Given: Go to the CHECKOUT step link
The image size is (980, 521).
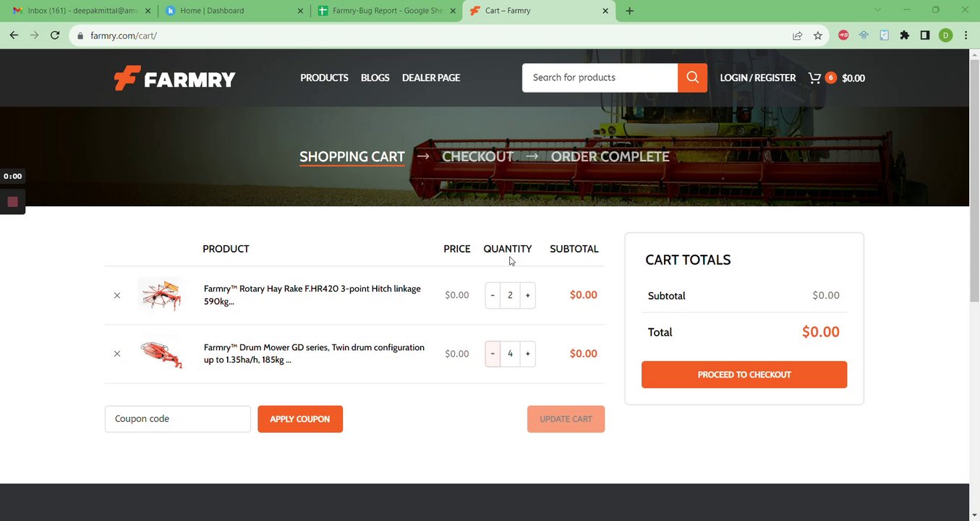Looking at the screenshot, I should click(477, 157).
